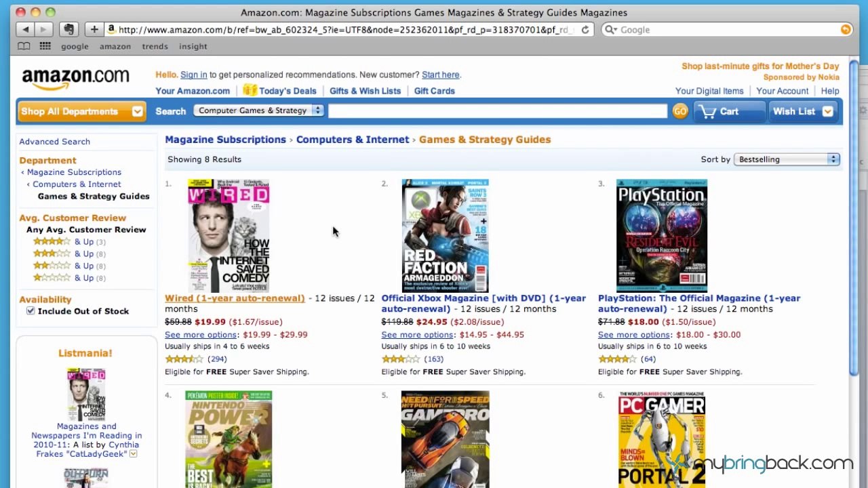Open the insight bookmark
Viewport: 868px width, 488px height.
coord(193,47)
